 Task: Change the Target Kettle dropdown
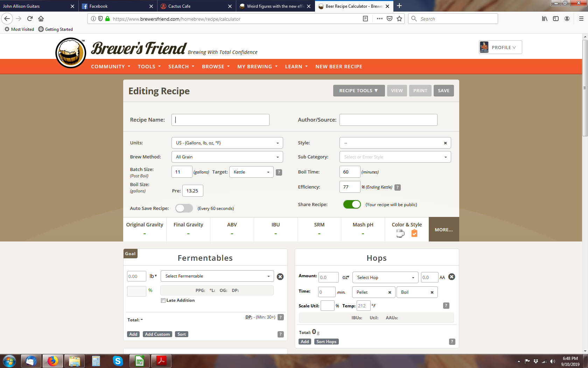point(251,172)
